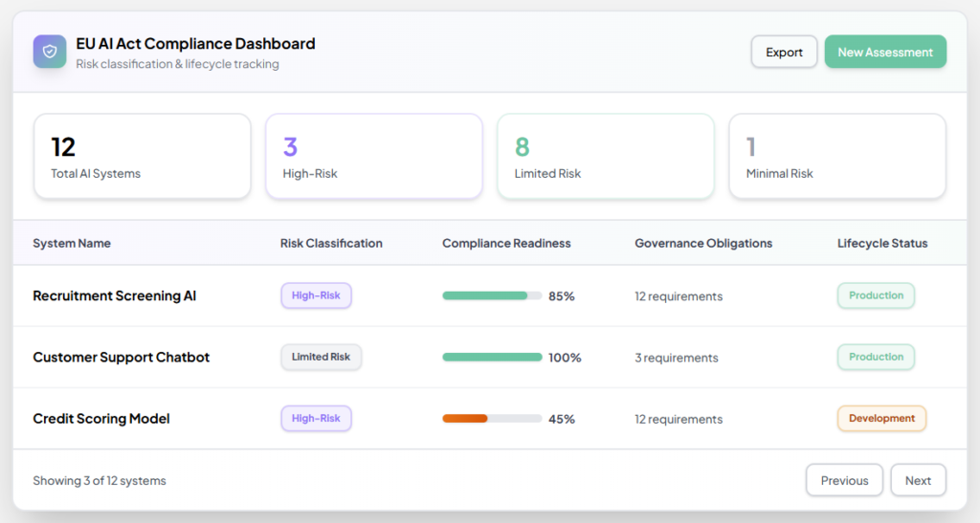The height and width of the screenshot is (523, 980).
Task: Open the Total AI Systems card
Action: [x=143, y=157]
